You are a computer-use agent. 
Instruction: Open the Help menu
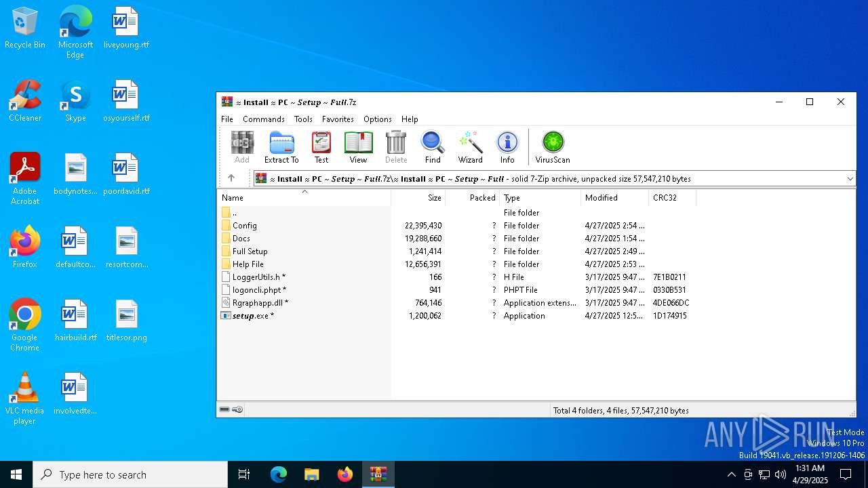click(410, 119)
